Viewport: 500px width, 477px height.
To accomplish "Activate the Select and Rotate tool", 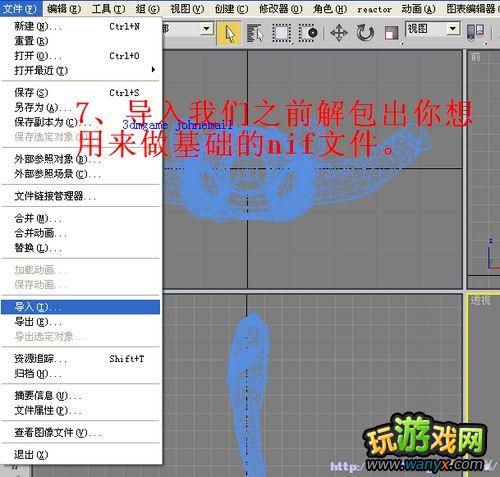I will pos(365,33).
